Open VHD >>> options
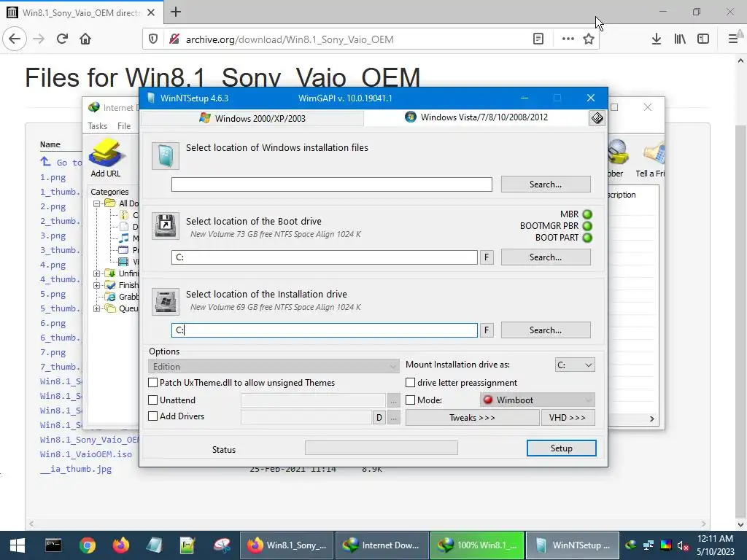This screenshot has height=560, width=747. (x=568, y=418)
